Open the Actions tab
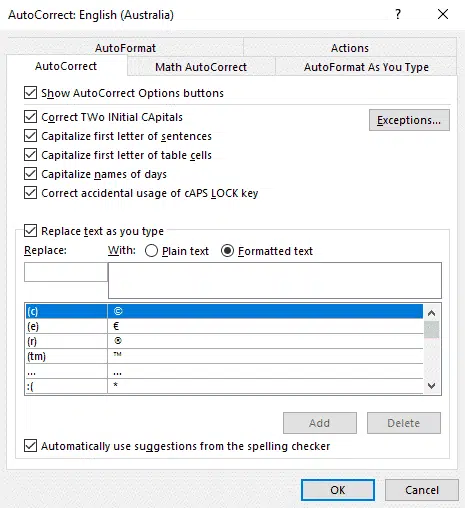This screenshot has height=508, width=465. (350, 48)
